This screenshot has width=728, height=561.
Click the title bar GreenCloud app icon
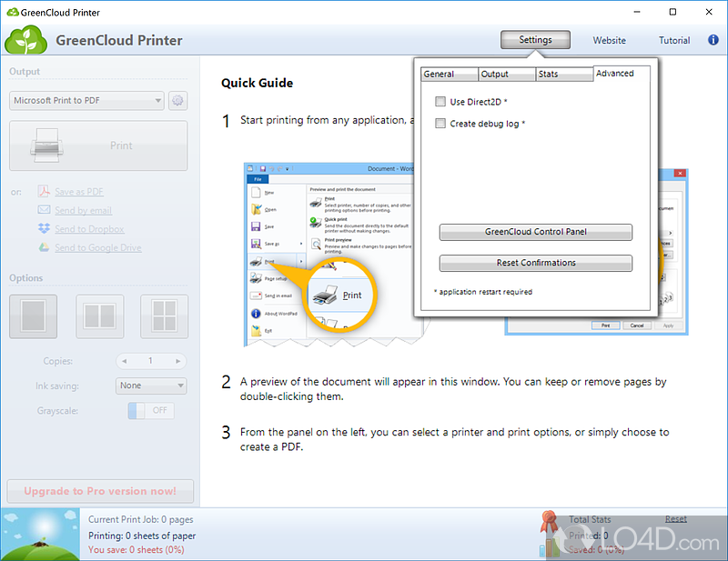point(12,12)
